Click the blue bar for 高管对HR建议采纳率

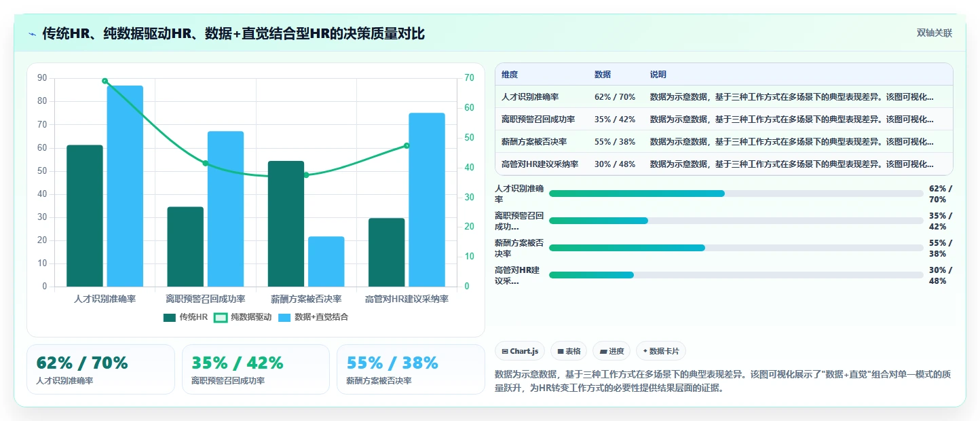[x=427, y=200]
